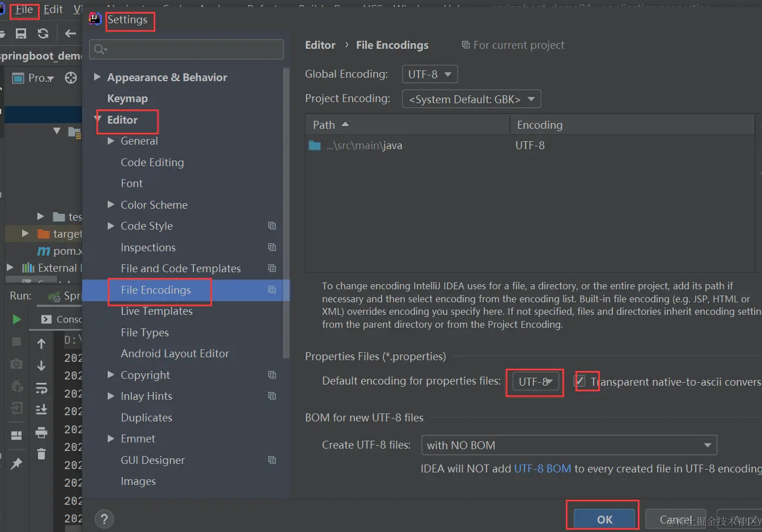The height and width of the screenshot is (532, 762).
Task: Open the Project Encoding dropdown showing GBK
Action: pos(471,99)
